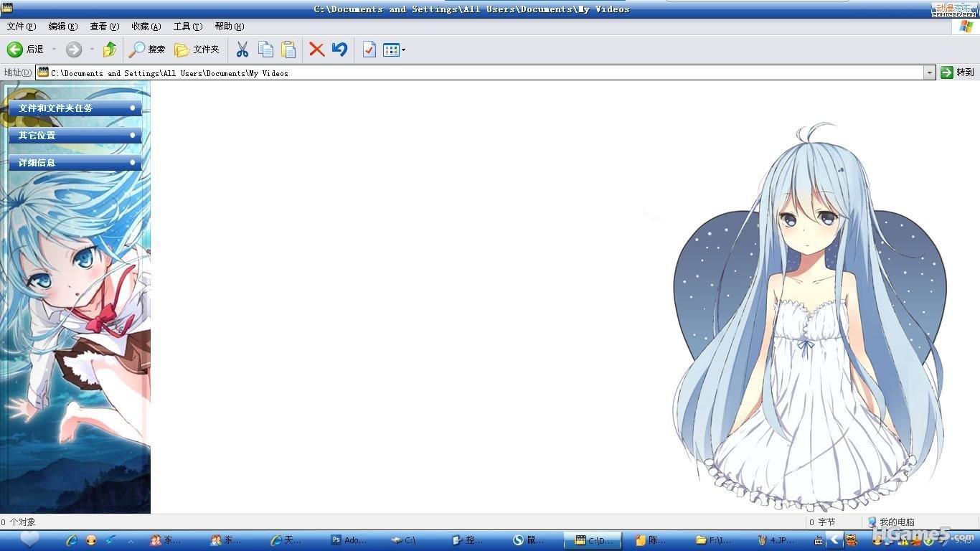Viewport: 980px width, 551px height.
Task: Open the 查看(V) menu
Action: [105, 27]
